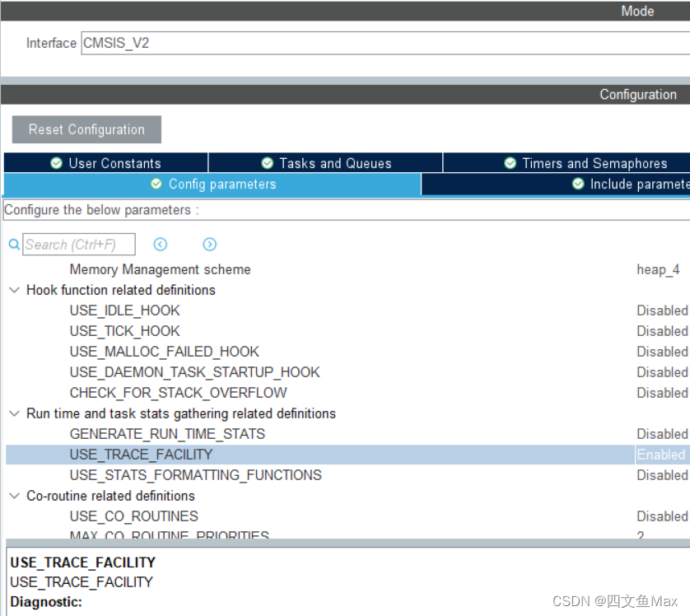Switch to the Tasks and Queues tab
This screenshot has height=616, width=690.
pos(327,163)
